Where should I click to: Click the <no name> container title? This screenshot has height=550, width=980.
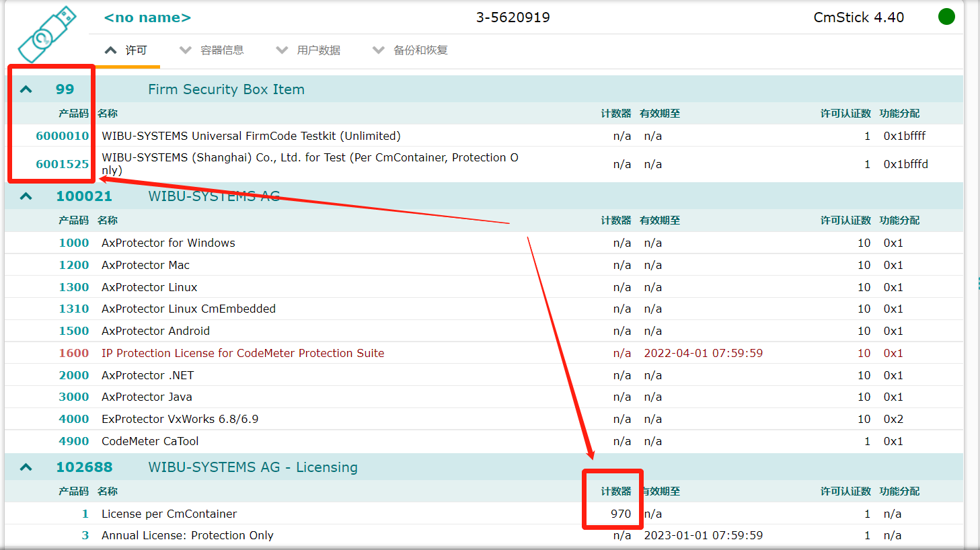[147, 17]
